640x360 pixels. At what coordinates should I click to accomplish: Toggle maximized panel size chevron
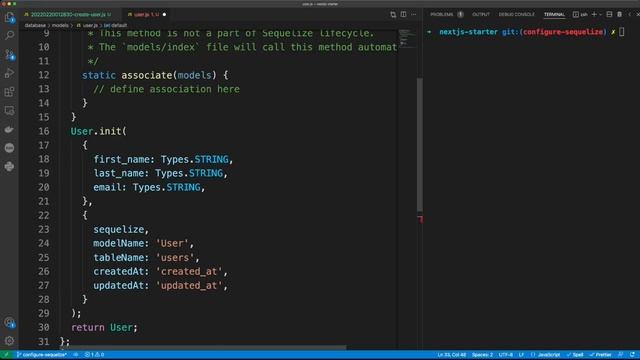[629, 14]
